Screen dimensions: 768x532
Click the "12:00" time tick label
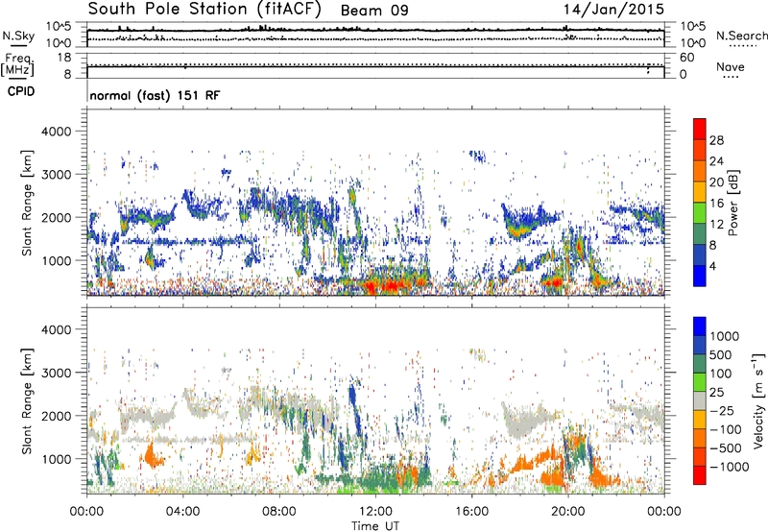pos(375,512)
